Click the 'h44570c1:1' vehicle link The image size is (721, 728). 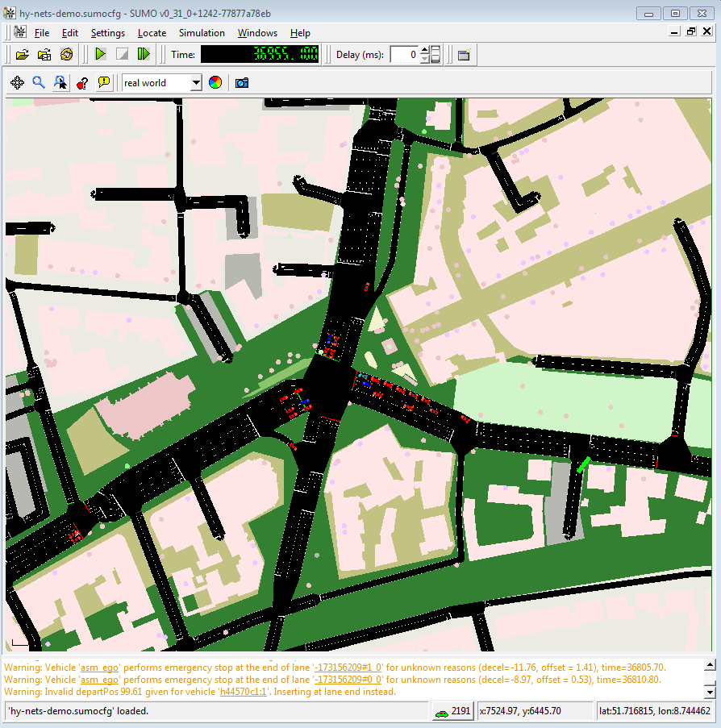coord(243,692)
